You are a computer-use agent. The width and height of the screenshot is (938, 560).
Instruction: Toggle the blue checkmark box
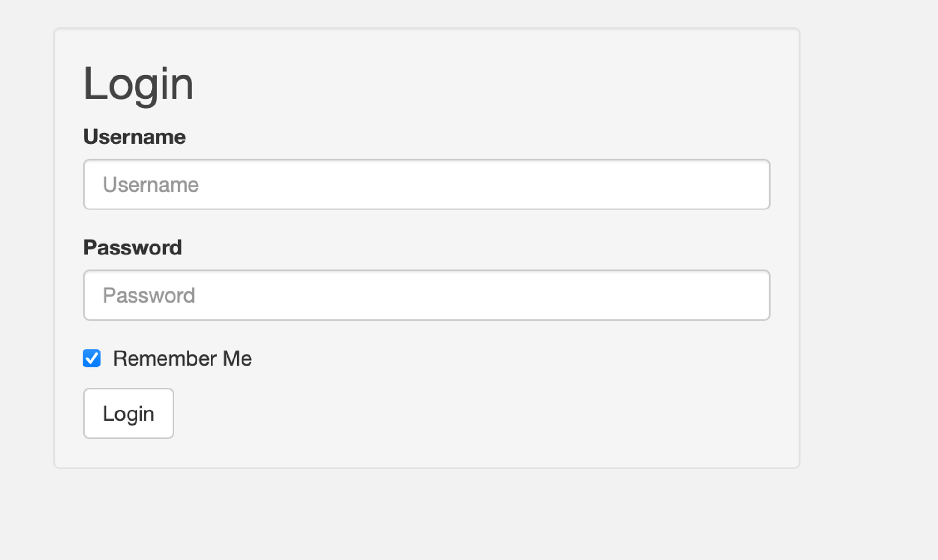click(x=91, y=358)
